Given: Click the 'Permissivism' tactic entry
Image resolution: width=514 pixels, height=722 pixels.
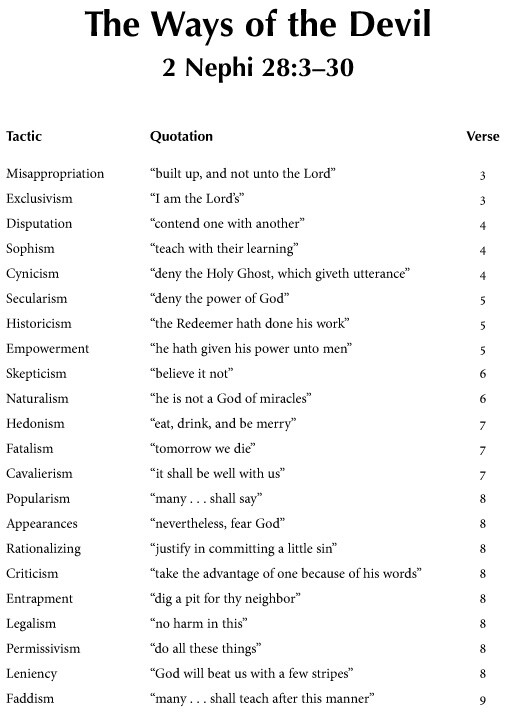Looking at the screenshot, I should point(43,649).
